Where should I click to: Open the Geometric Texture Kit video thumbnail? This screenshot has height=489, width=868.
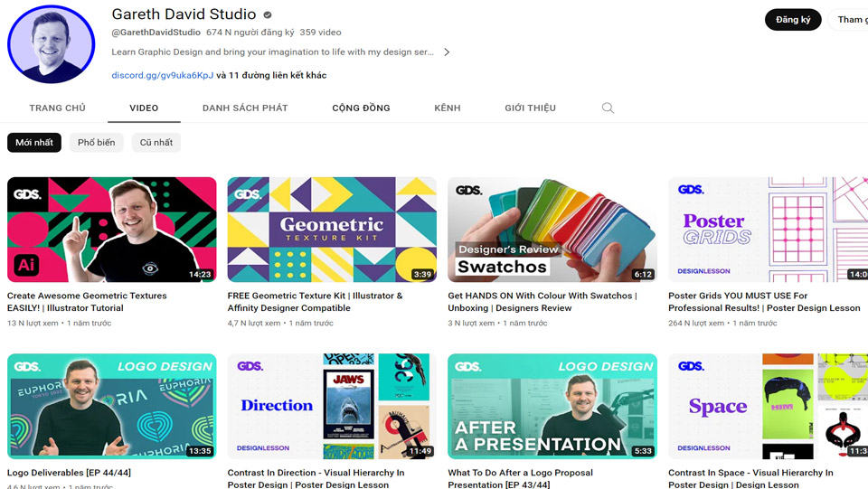(332, 230)
